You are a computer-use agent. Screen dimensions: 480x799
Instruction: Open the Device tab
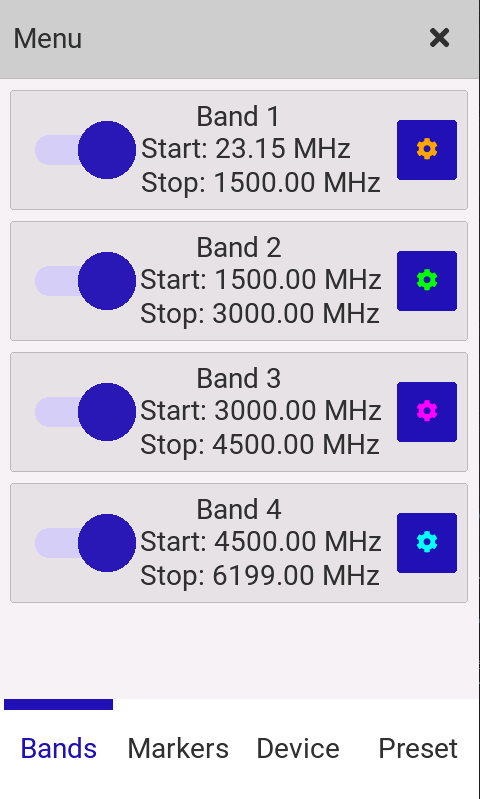pyautogui.click(x=298, y=748)
